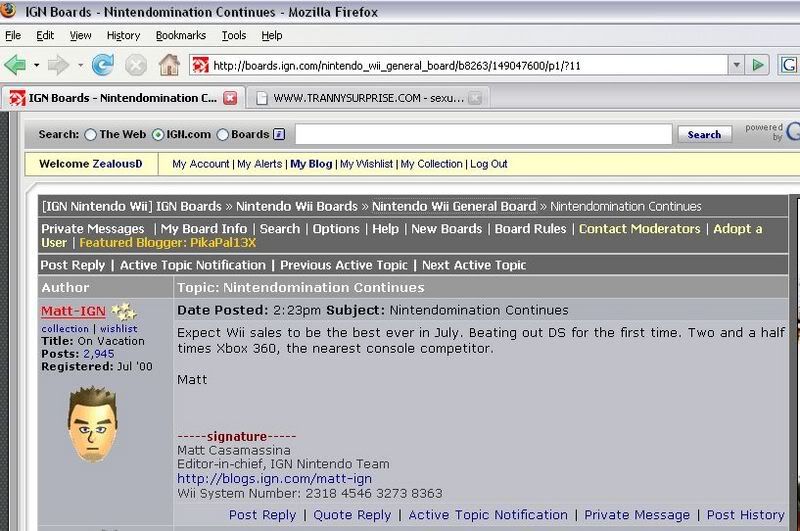The width and height of the screenshot is (800, 531).
Task: Open My Board Info link
Action: 204,229
